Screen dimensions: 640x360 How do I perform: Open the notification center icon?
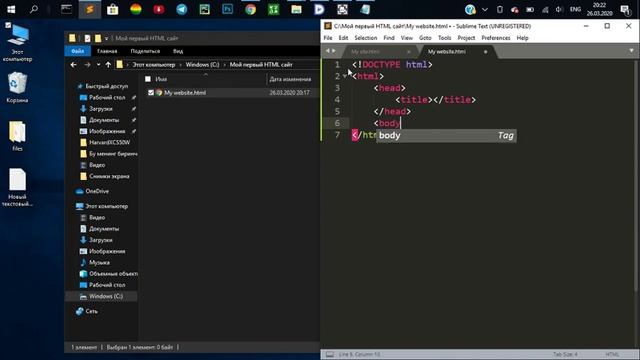point(625,9)
